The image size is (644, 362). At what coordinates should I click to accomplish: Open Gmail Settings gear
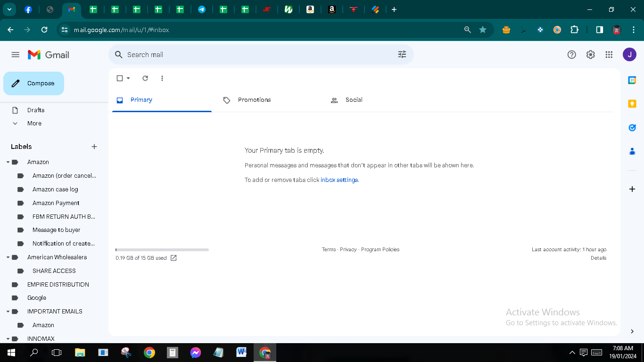[591, 55]
